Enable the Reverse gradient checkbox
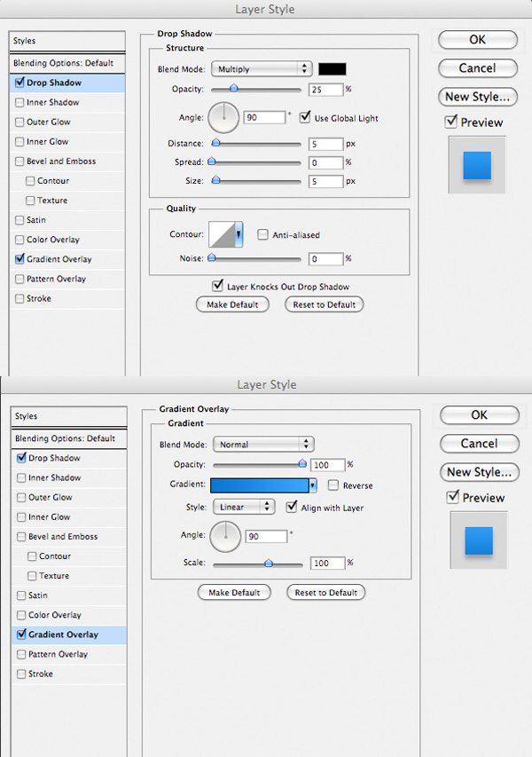 (x=333, y=485)
